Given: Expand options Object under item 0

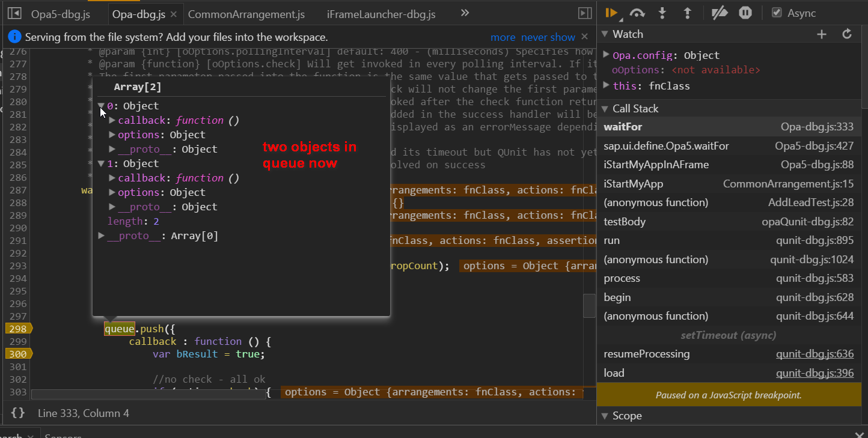Looking at the screenshot, I should coord(112,135).
